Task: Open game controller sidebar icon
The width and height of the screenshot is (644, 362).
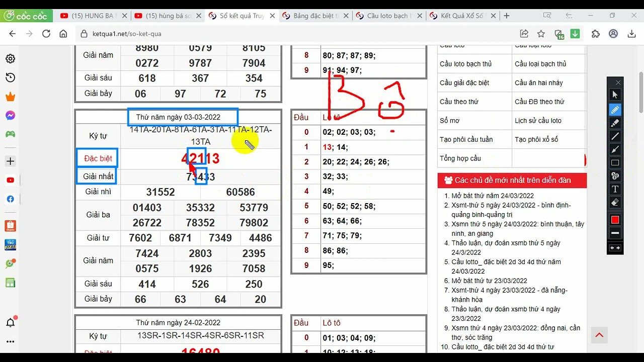Action: coord(10,134)
